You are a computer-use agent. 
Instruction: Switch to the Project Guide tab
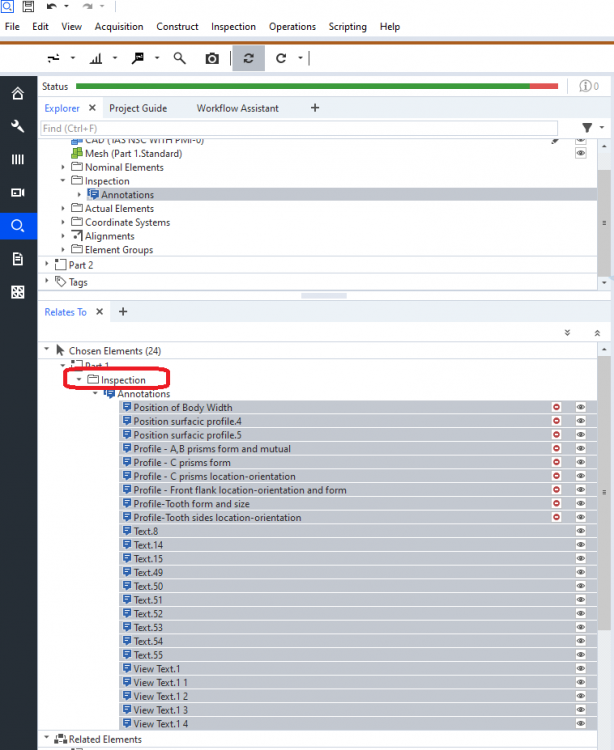[x=138, y=108]
